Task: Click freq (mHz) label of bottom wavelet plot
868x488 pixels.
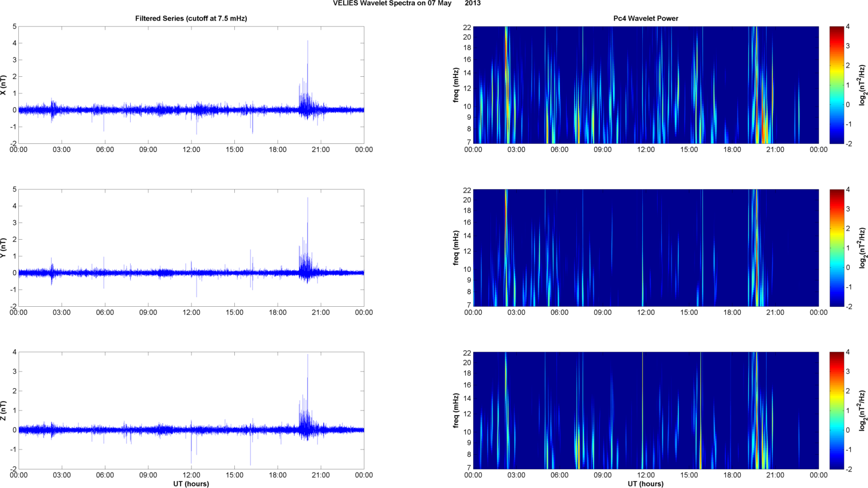Action: [456, 411]
